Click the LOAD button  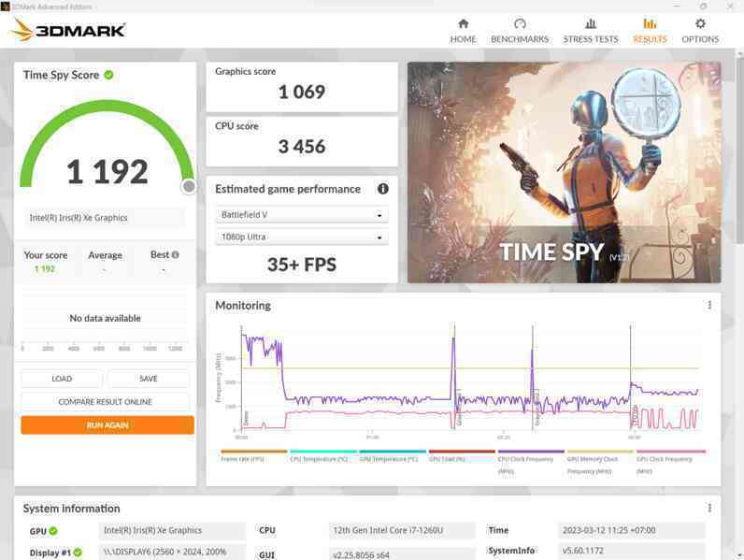[62, 379]
